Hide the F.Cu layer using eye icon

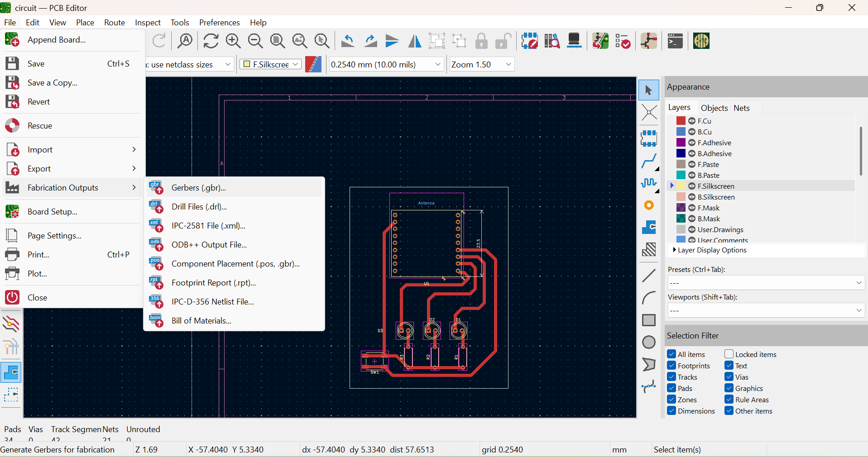692,121
